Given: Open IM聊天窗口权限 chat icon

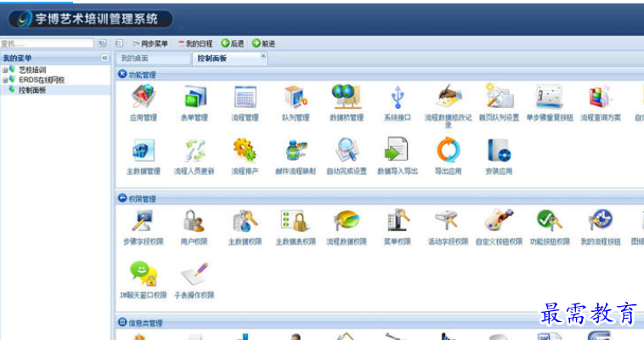Looking at the screenshot, I should coord(144,275).
